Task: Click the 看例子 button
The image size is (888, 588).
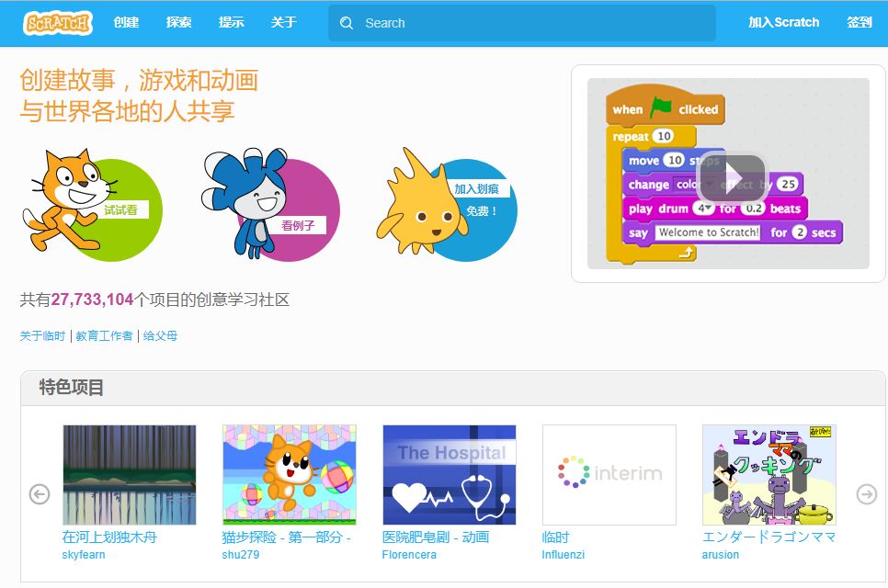Action: coord(298,225)
